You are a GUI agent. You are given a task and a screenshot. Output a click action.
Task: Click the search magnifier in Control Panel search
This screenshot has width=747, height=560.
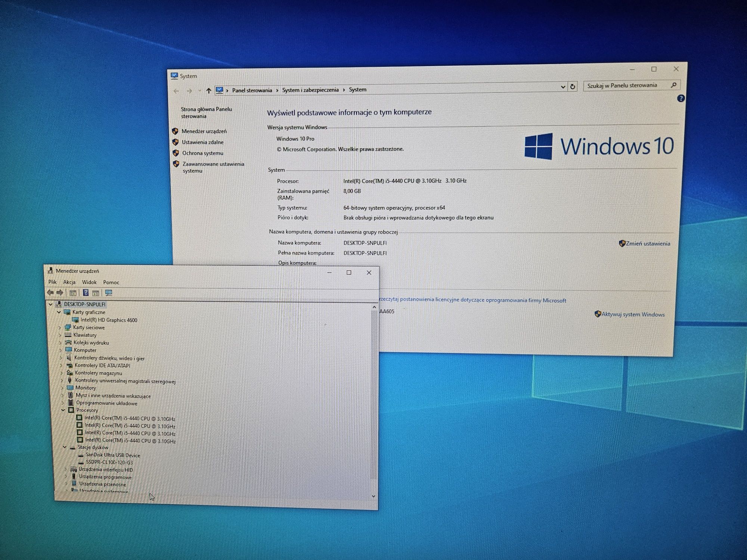point(673,85)
